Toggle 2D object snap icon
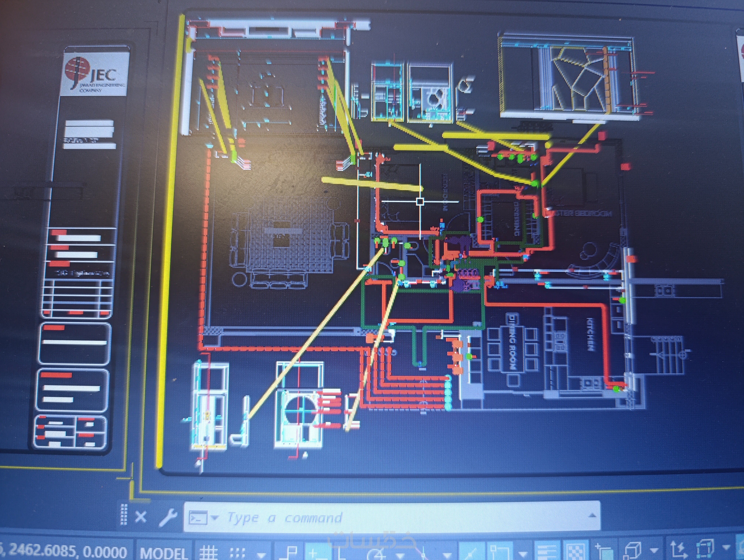This screenshot has height=560, width=744. [x=500, y=553]
